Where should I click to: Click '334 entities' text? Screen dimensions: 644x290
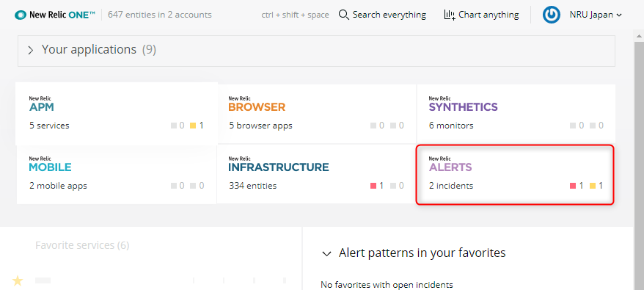tap(253, 186)
